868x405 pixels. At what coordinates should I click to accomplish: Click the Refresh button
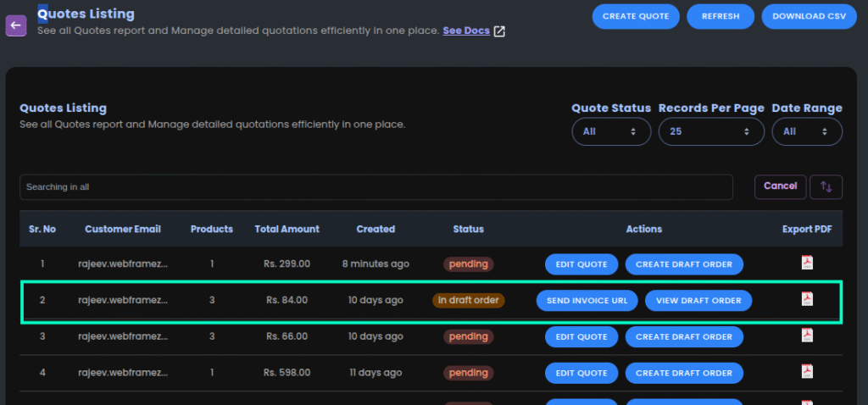721,17
